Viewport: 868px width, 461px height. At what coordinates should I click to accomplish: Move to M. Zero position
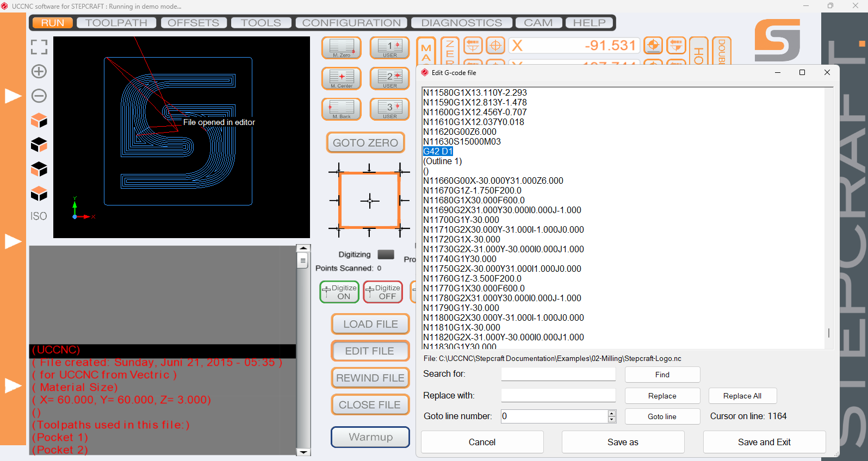tap(342, 48)
